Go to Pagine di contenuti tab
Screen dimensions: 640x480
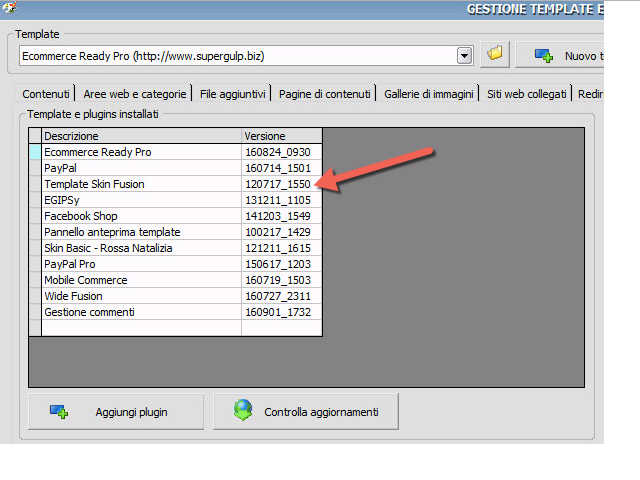(x=324, y=94)
